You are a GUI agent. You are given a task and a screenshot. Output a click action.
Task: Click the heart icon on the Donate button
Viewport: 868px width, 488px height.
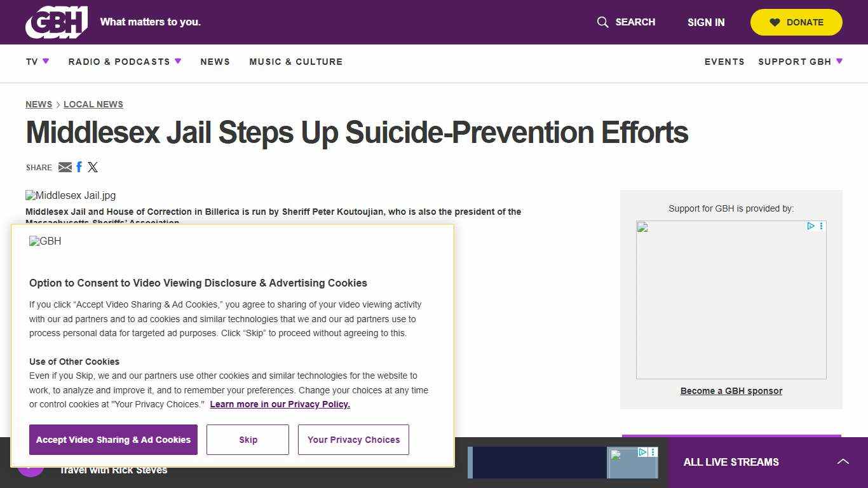pyautogui.click(x=775, y=22)
